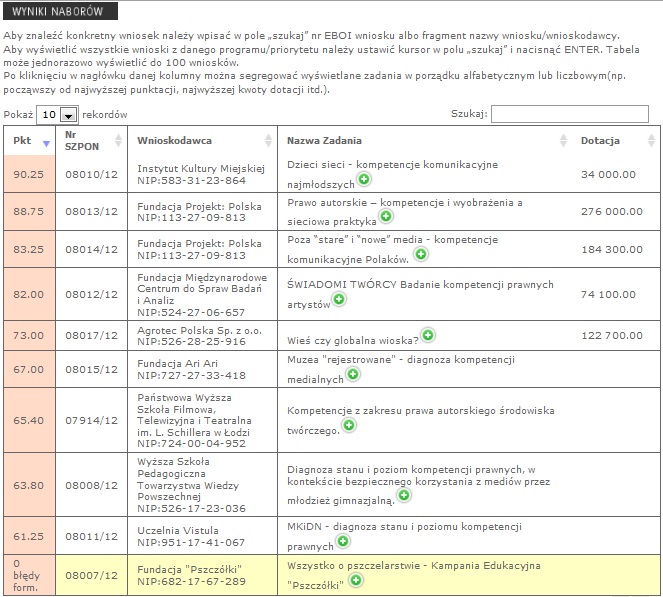The image size is (663, 597).
Task: Select score cell '65.40'
Action: coord(29,420)
